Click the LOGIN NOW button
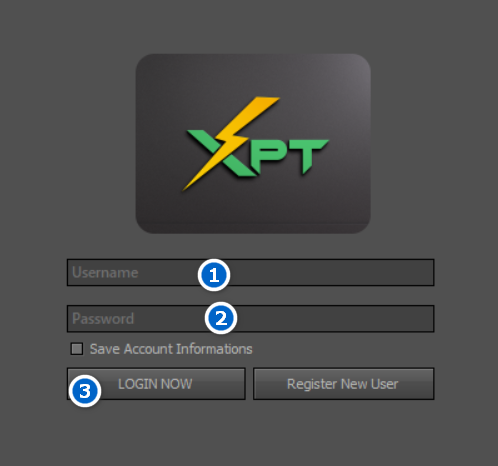This screenshot has width=498, height=466. point(156,384)
